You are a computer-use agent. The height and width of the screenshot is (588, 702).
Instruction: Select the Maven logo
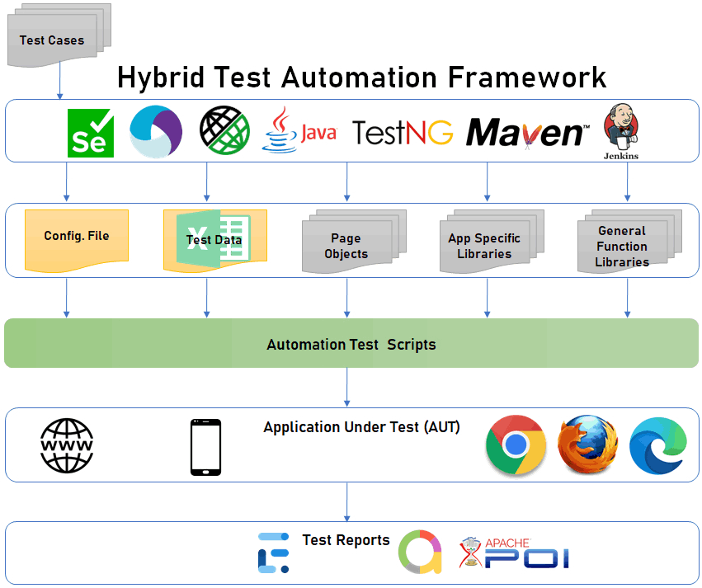(x=528, y=133)
